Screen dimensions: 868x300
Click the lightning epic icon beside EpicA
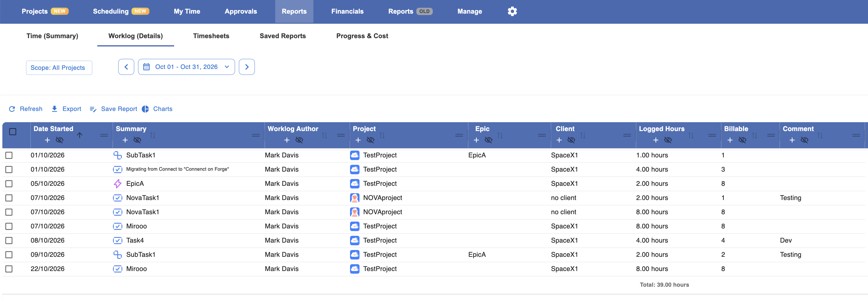(117, 184)
